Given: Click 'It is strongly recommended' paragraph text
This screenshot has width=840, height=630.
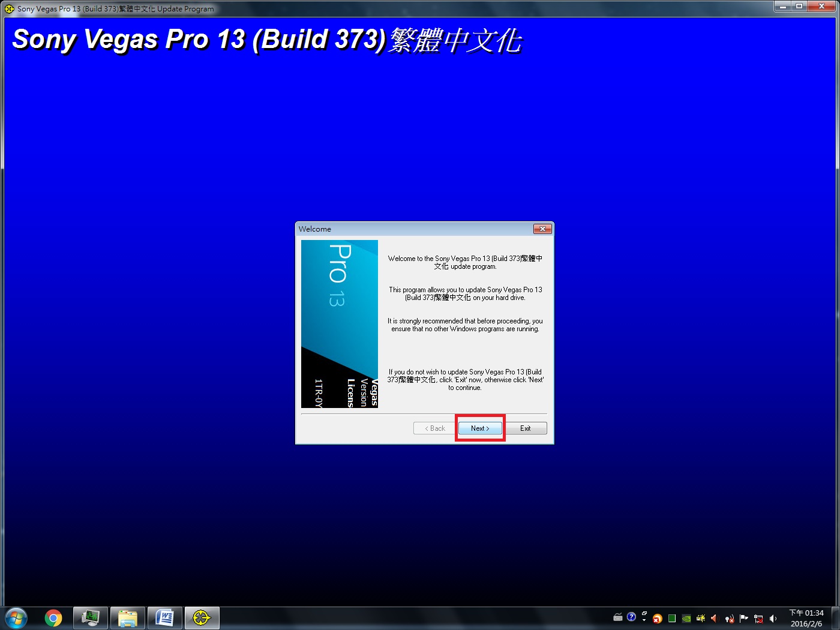Looking at the screenshot, I should (x=465, y=325).
